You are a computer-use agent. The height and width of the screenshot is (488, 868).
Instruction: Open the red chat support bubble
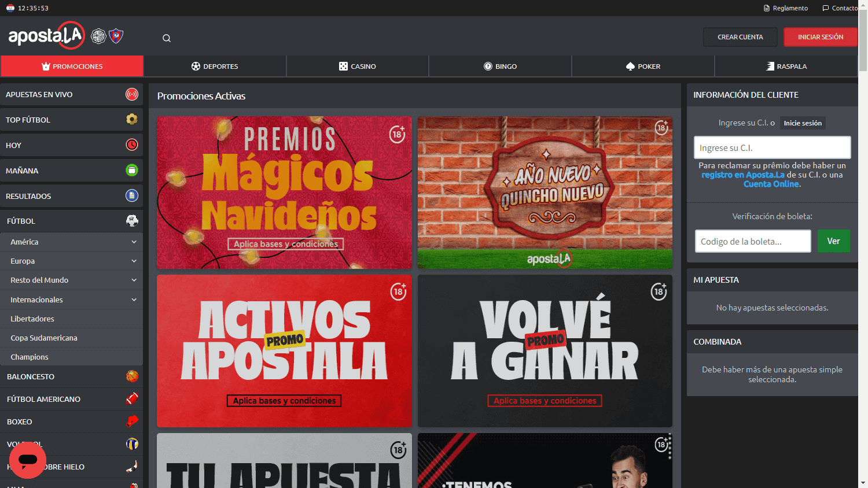coord(27,460)
